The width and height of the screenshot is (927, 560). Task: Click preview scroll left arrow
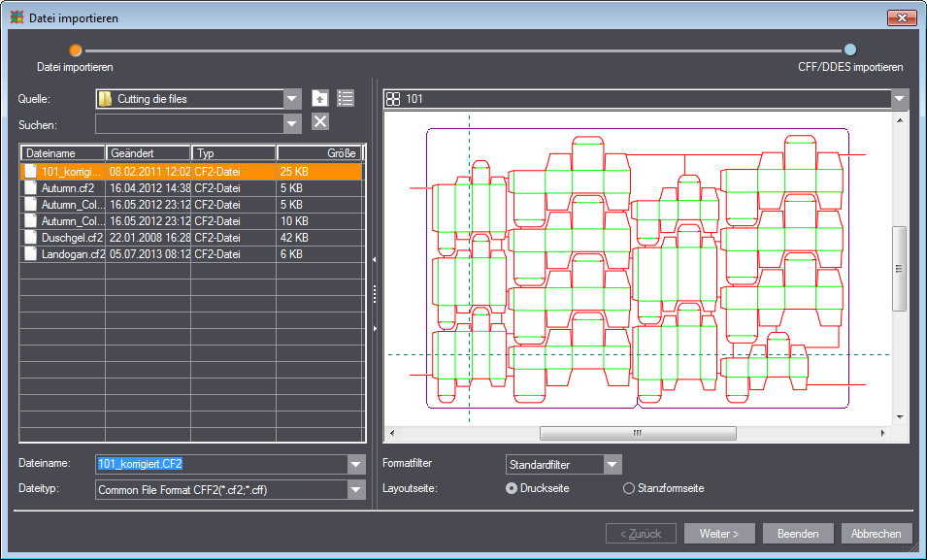391,434
